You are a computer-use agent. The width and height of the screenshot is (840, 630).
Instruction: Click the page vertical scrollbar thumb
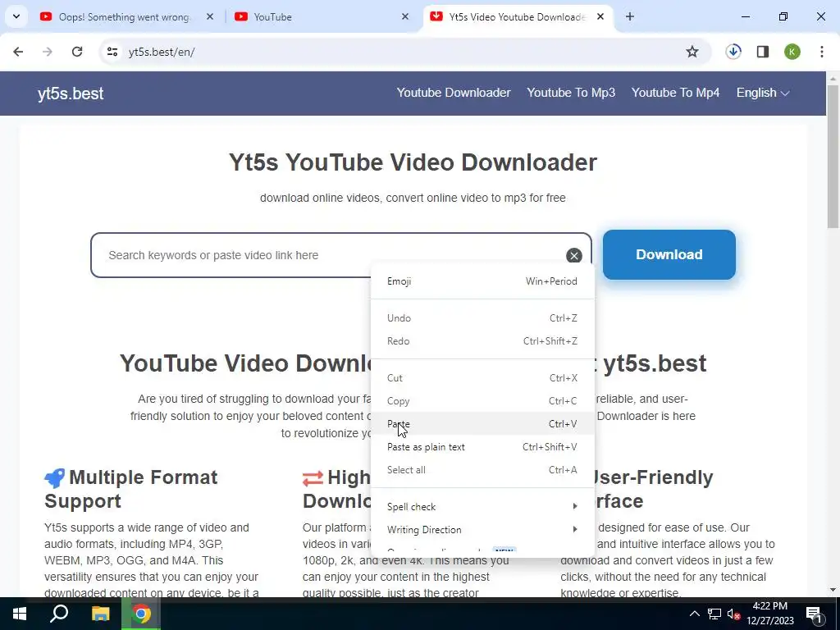point(833,157)
